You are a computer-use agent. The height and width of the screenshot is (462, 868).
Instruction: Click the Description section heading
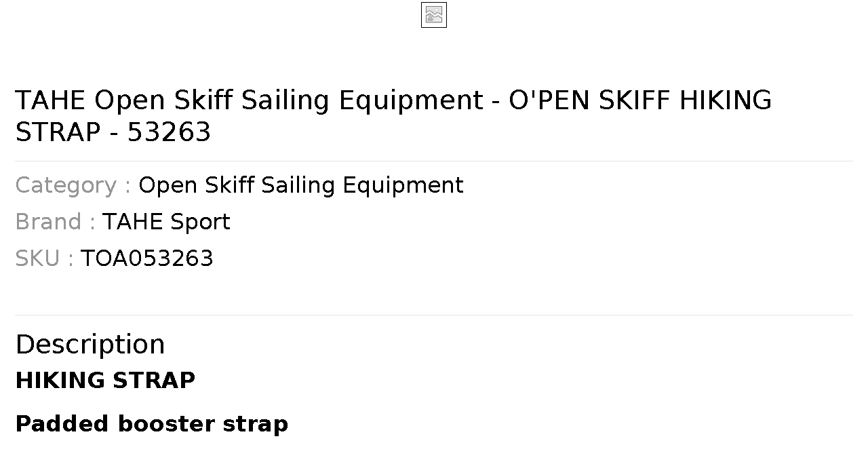(x=90, y=345)
